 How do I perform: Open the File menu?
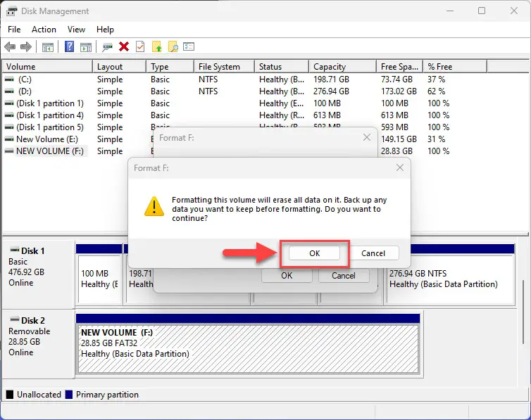[x=14, y=30]
